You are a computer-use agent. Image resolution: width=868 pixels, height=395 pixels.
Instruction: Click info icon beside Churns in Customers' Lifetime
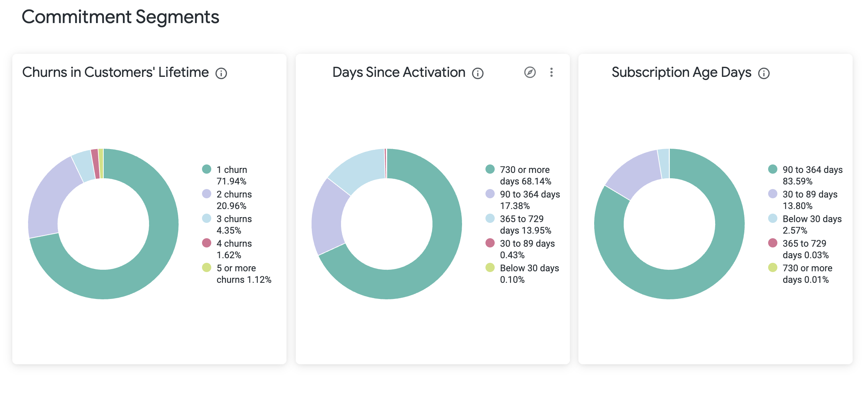click(x=221, y=73)
